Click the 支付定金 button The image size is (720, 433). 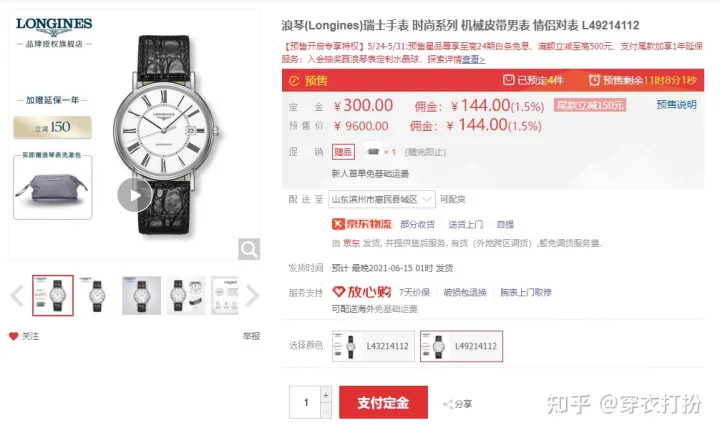click(383, 402)
